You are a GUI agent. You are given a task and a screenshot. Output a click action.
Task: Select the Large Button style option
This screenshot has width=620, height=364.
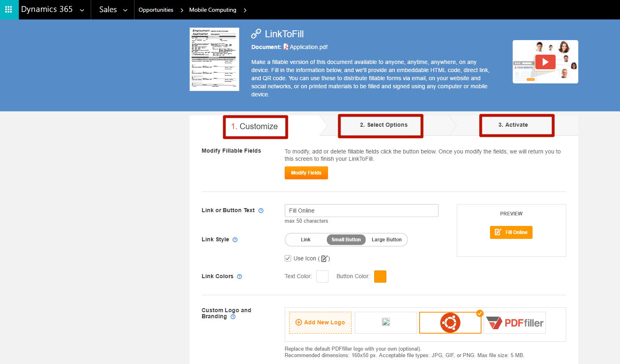pyautogui.click(x=387, y=240)
